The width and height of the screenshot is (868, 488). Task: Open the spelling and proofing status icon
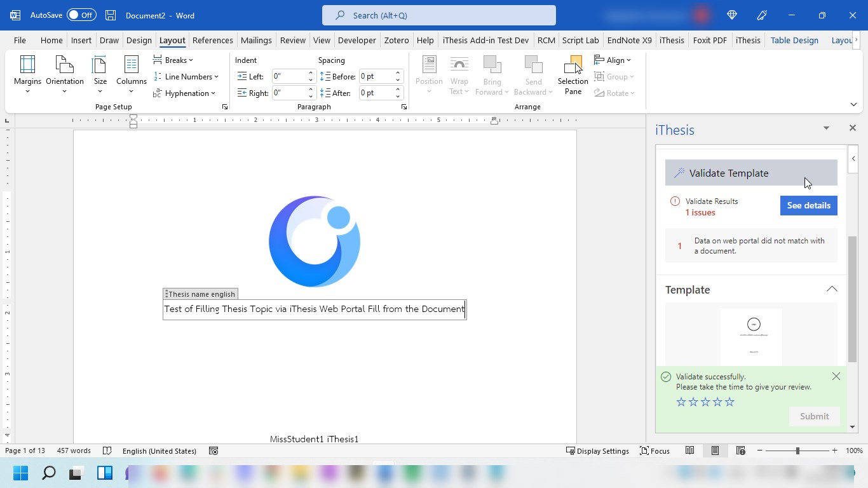pos(107,451)
